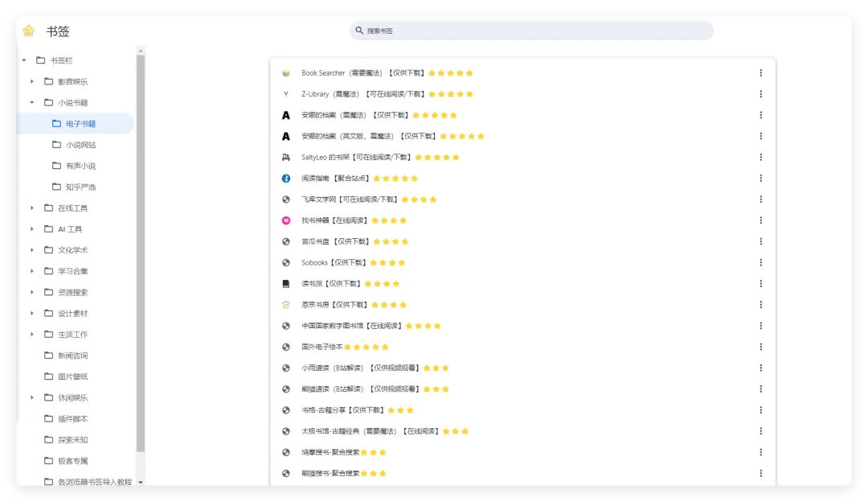
Task: Click the sidebar scrollbar down arrow
Action: tap(141, 482)
